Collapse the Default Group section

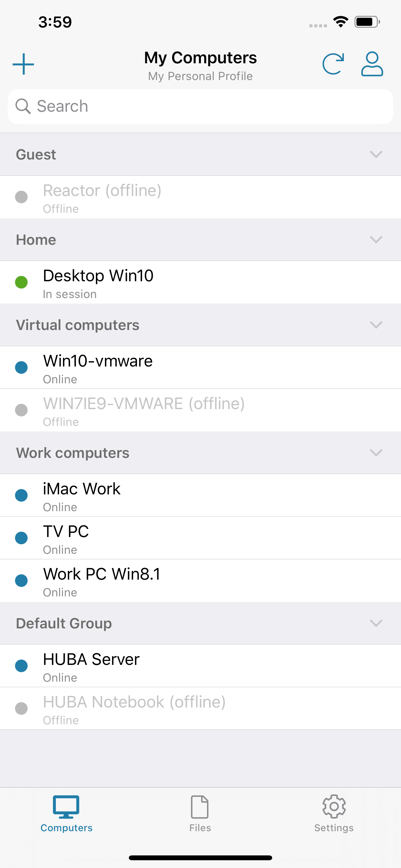click(x=376, y=623)
